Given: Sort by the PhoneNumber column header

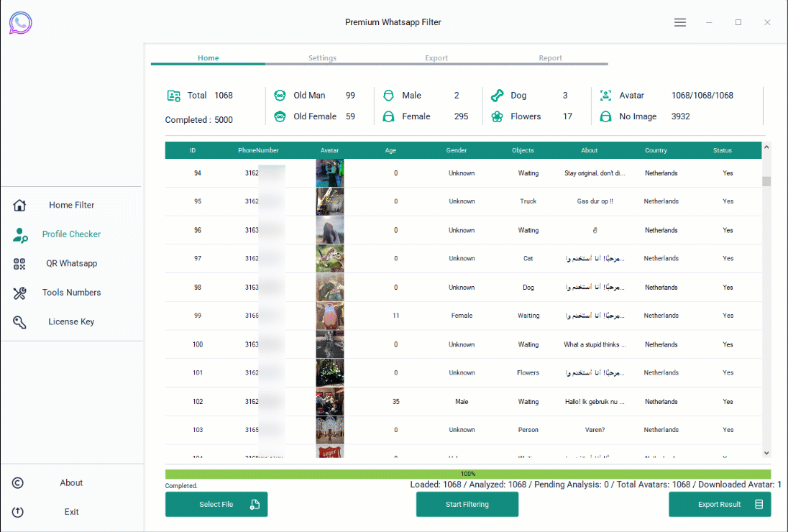Looking at the screenshot, I should click(x=258, y=150).
